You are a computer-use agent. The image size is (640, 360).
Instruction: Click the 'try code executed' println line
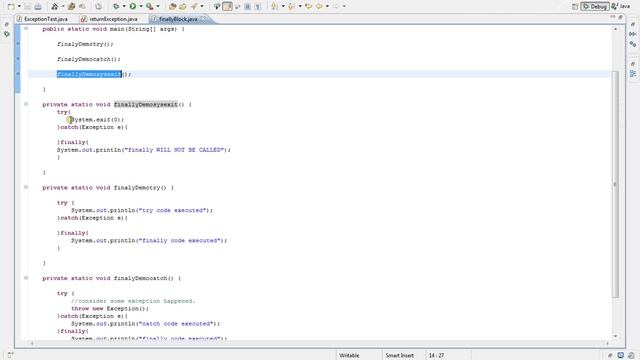[142, 210]
